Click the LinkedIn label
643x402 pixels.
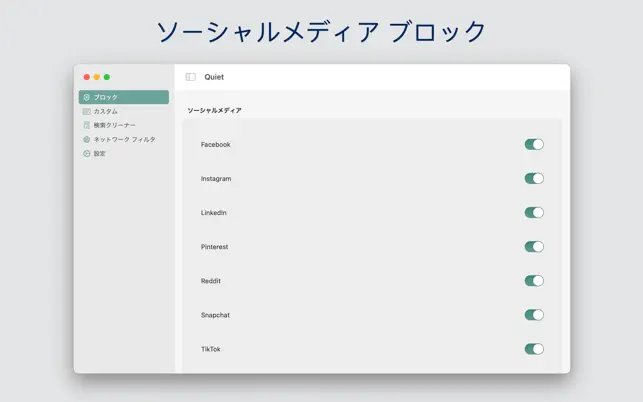click(x=214, y=212)
